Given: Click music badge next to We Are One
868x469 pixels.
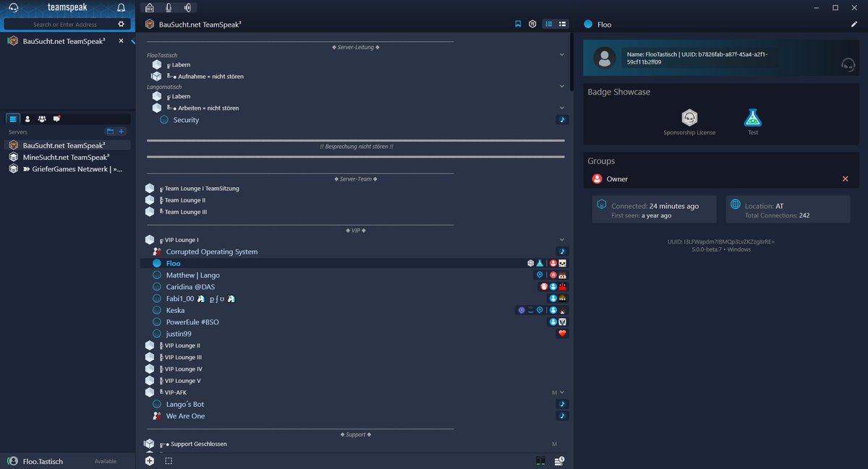Looking at the screenshot, I should (x=562, y=416).
